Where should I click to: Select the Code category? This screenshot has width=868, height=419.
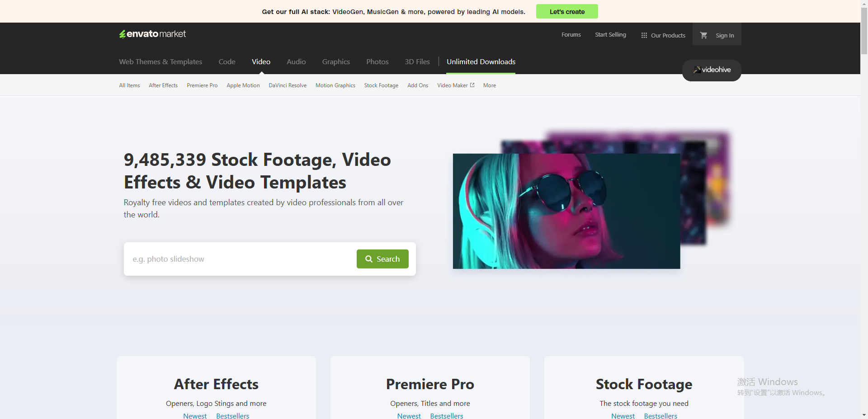(x=227, y=61)
